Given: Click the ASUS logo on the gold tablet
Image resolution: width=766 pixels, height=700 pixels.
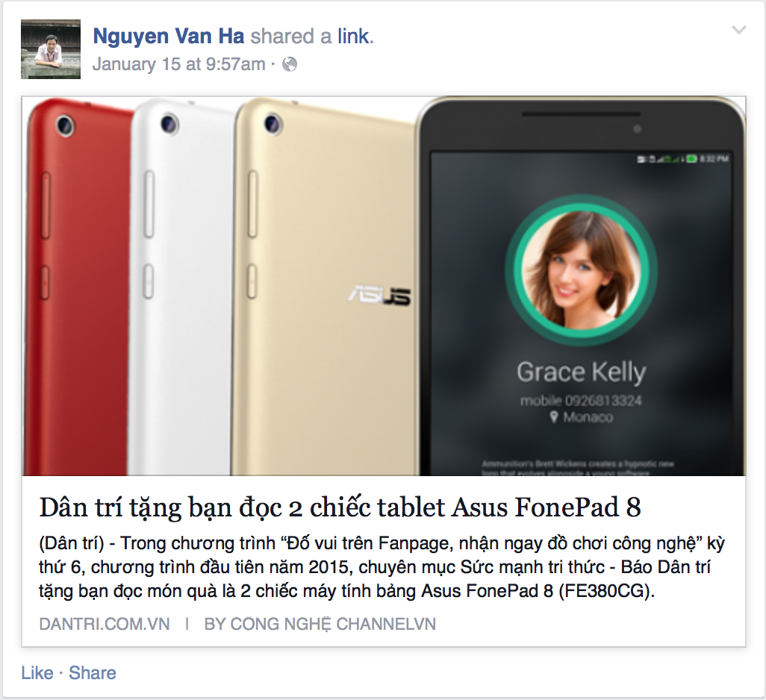Looking at the screenshot, I should pyautogui.click(x=380, y=296).
